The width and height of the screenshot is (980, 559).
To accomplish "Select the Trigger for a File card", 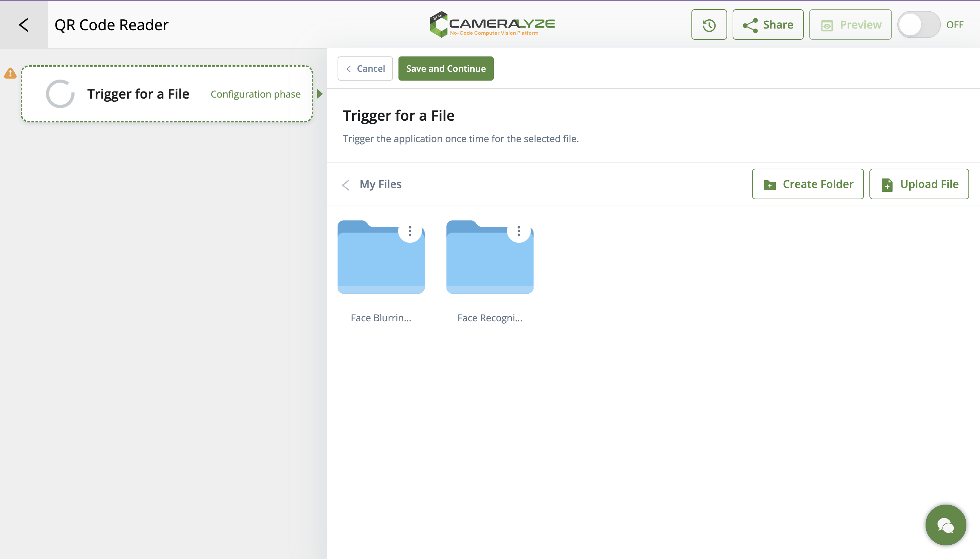I will [167, 94].
